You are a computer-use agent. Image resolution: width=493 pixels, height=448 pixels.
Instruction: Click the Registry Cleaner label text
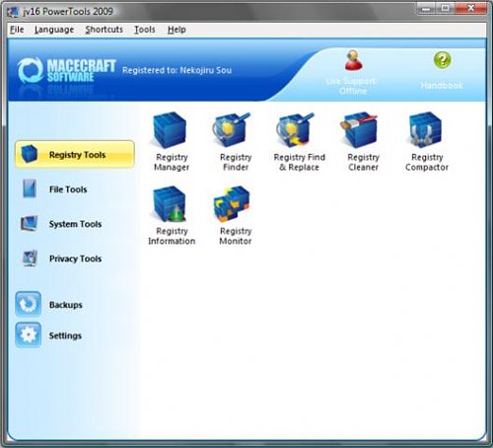click(364, 162)
